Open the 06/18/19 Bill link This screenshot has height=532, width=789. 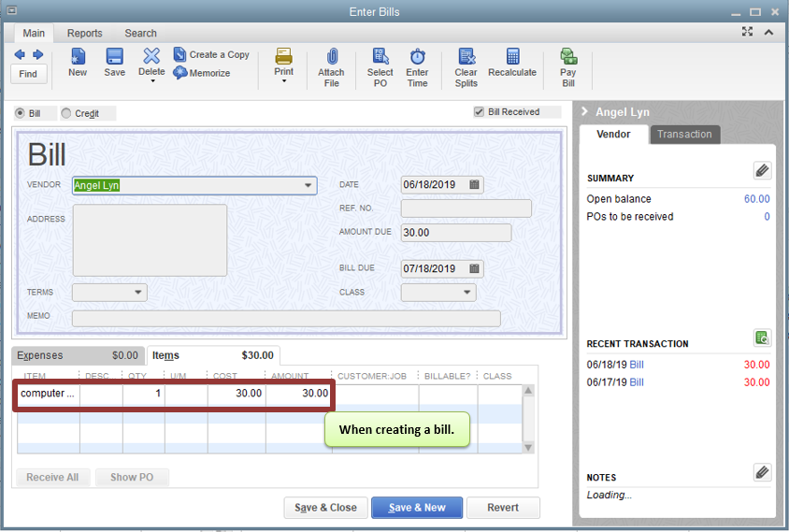[x=637, y=365]
